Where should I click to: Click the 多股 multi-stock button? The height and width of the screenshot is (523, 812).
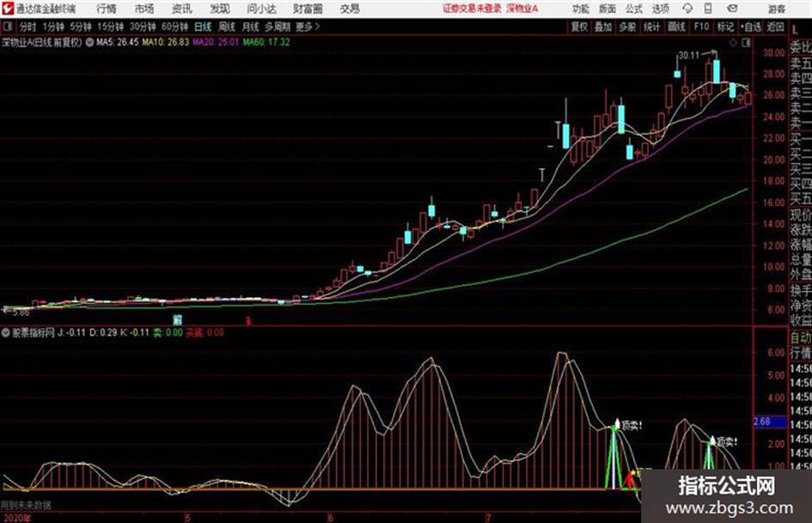(627, 27)
